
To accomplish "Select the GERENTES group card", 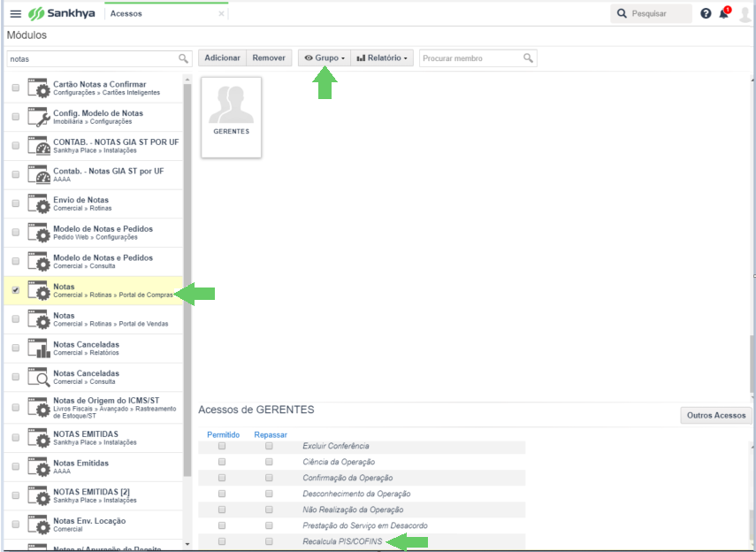I will click(232, 118).
